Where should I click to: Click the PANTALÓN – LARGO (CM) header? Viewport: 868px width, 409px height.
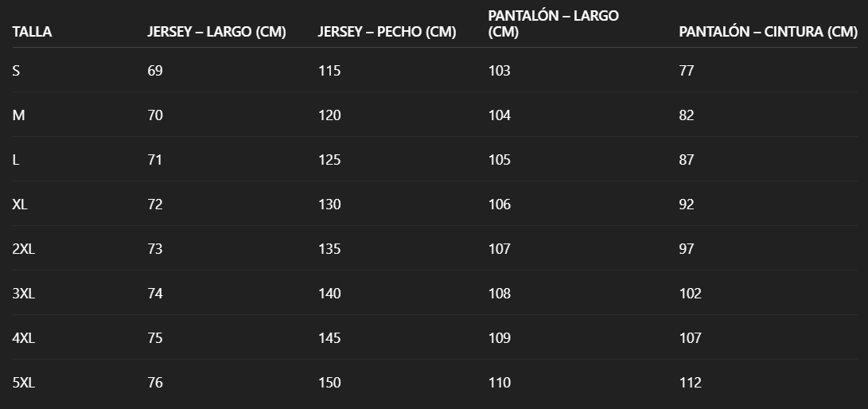553,24
